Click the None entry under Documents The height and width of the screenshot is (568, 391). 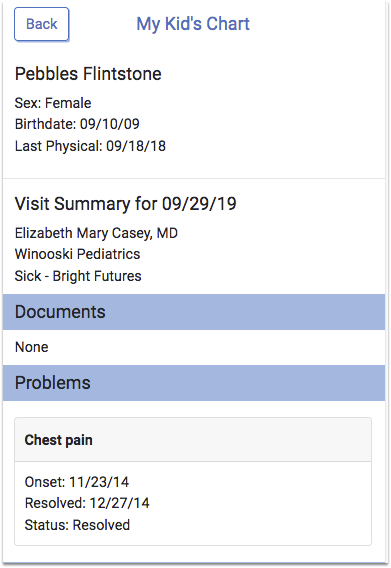click(32, 347)
